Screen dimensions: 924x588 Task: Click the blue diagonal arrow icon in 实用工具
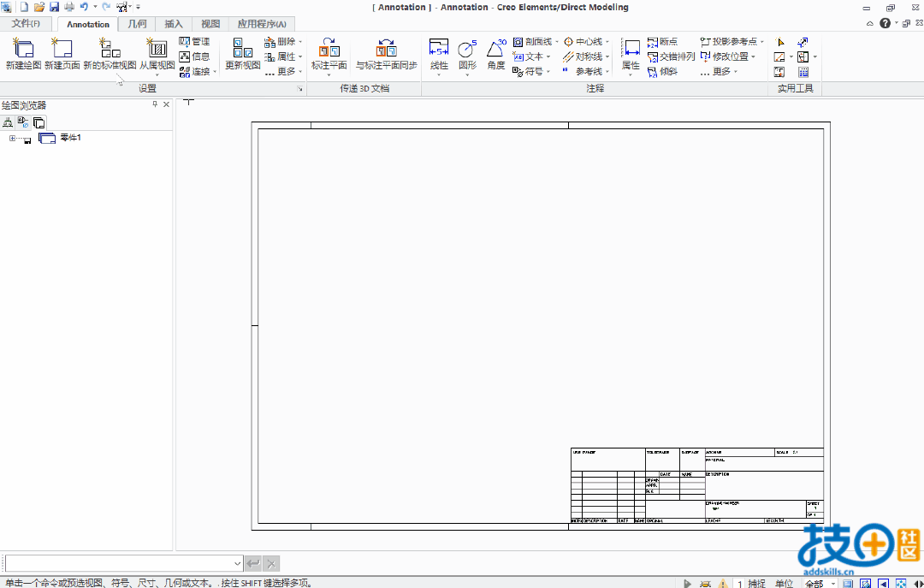(803, 42)
